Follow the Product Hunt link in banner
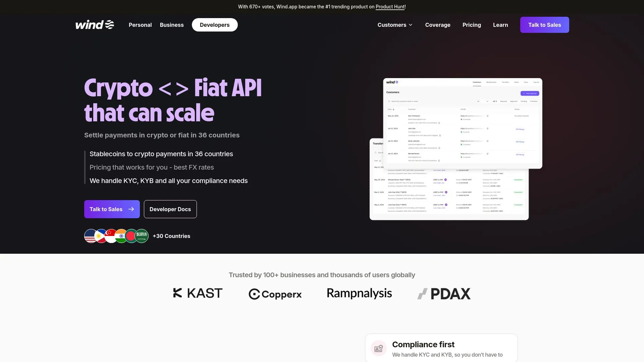This screenshot has width=644, height=362. coord(390,7)
